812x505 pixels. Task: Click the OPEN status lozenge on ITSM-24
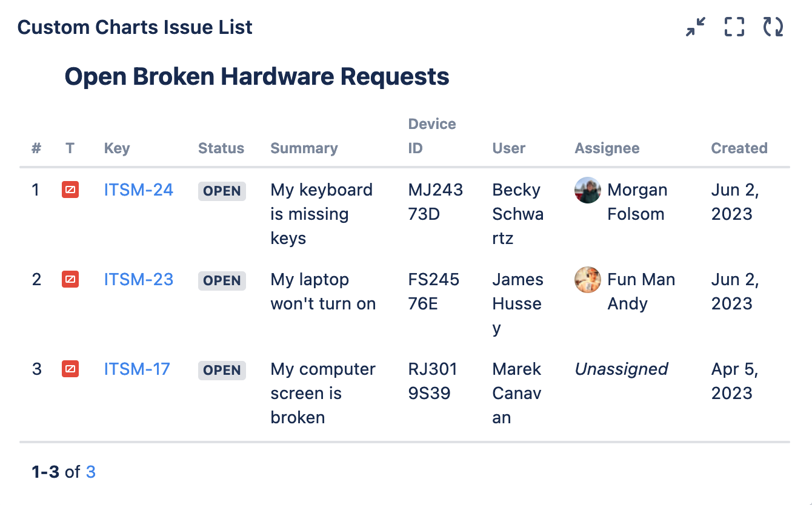222,191
